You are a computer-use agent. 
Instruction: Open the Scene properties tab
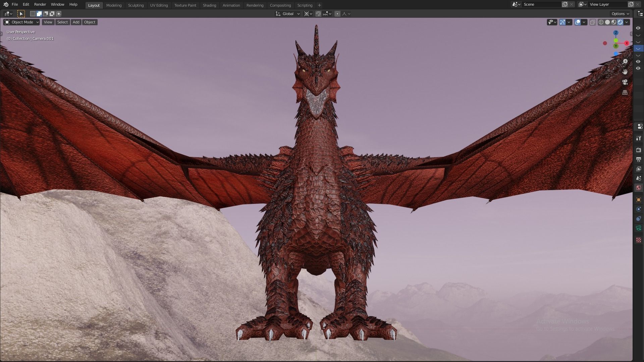point(639,178)
